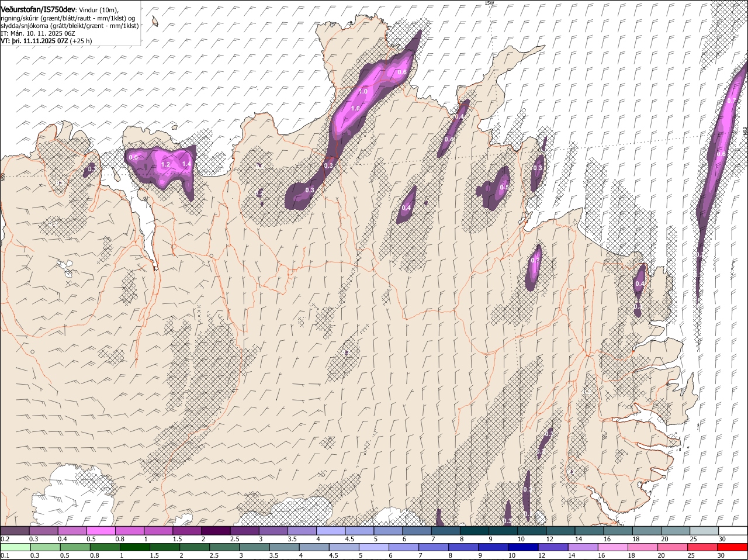Image resolution: width=748 pixels, height=560 pixels.
Task: Click the "VT: þri. 11.11.2025 07Z" valid time
Action: [34, 42]
